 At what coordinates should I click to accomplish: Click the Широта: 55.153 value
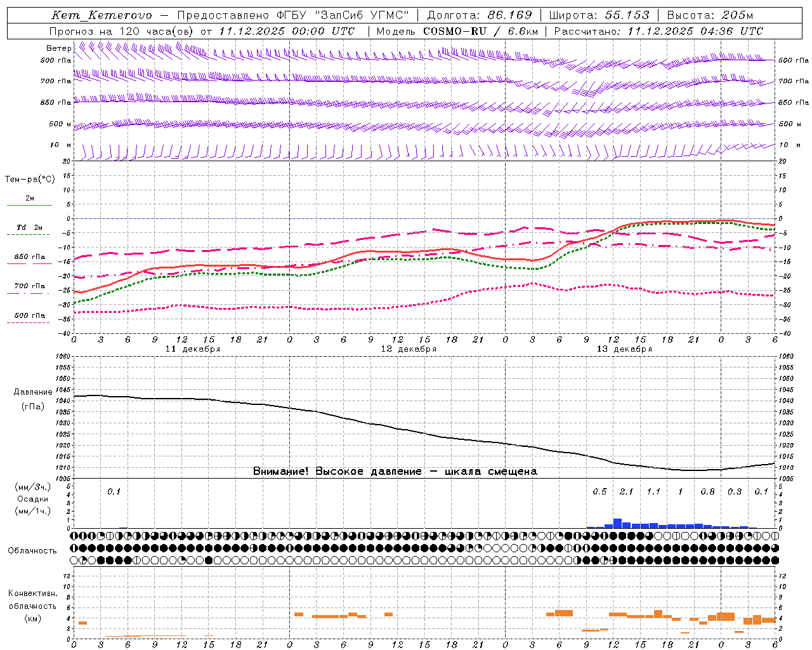599,15
